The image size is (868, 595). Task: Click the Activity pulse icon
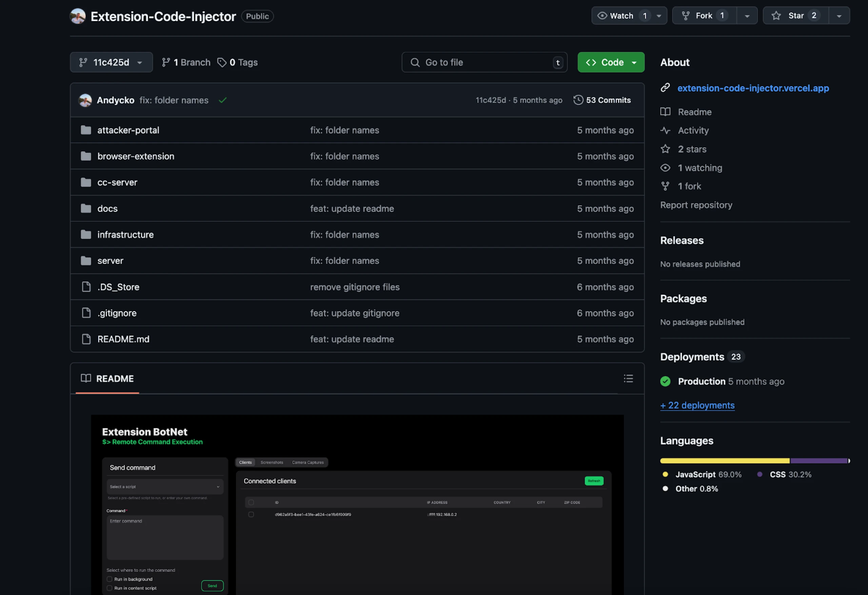665,131
